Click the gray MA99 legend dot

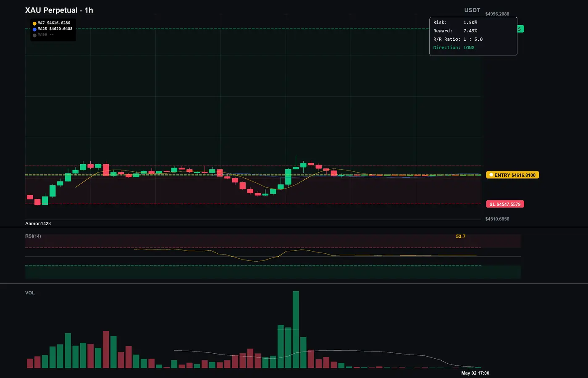[x=34, y=35]
